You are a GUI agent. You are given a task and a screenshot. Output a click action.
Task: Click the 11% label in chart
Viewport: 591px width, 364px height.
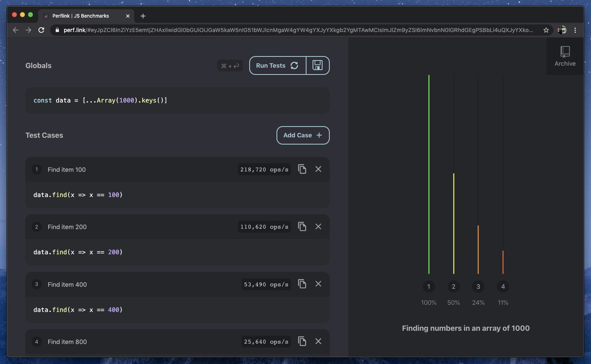point(503,303)
